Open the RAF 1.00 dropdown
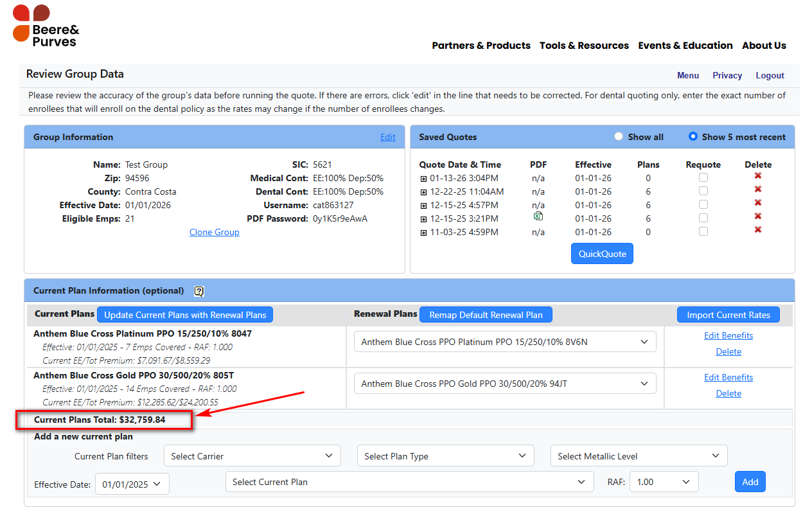Image resolution: width=812 pixels, height=514 pixels. click(664, 482)
